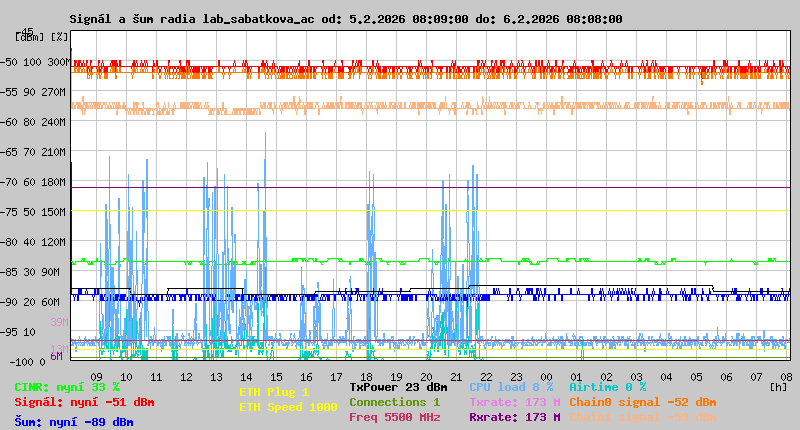Select the yellow ETH Plug legend entry

274,392
